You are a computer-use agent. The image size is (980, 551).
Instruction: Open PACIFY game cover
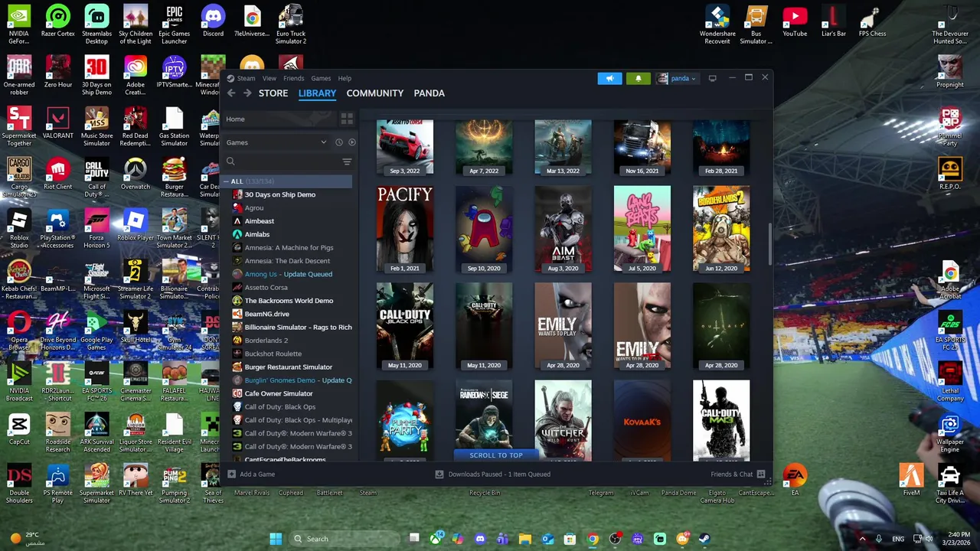point(404,229)
